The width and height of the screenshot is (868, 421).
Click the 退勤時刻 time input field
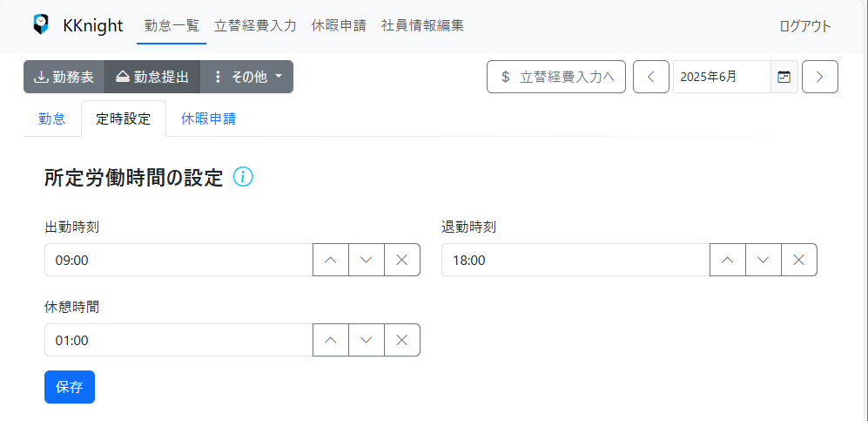coord(575,260)
